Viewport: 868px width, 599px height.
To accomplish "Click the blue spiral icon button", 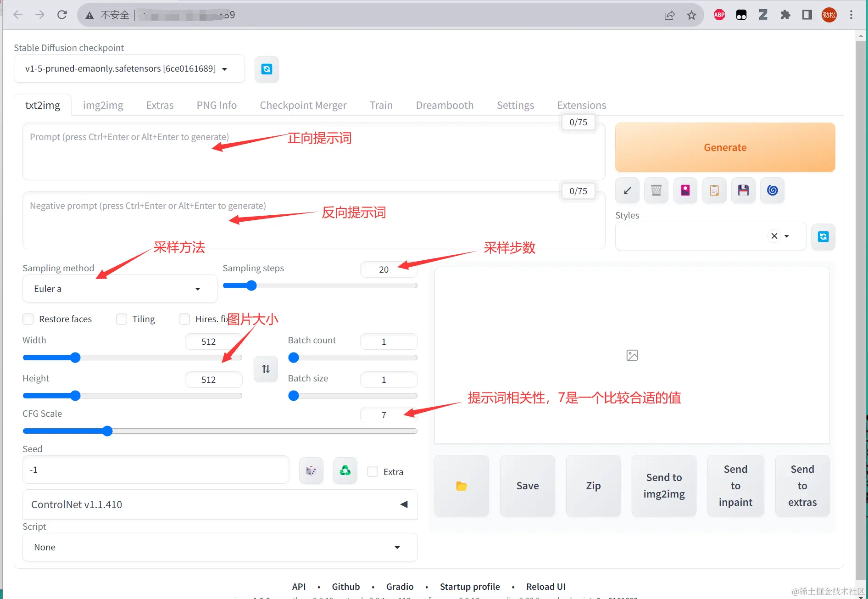I will [773, 190].
